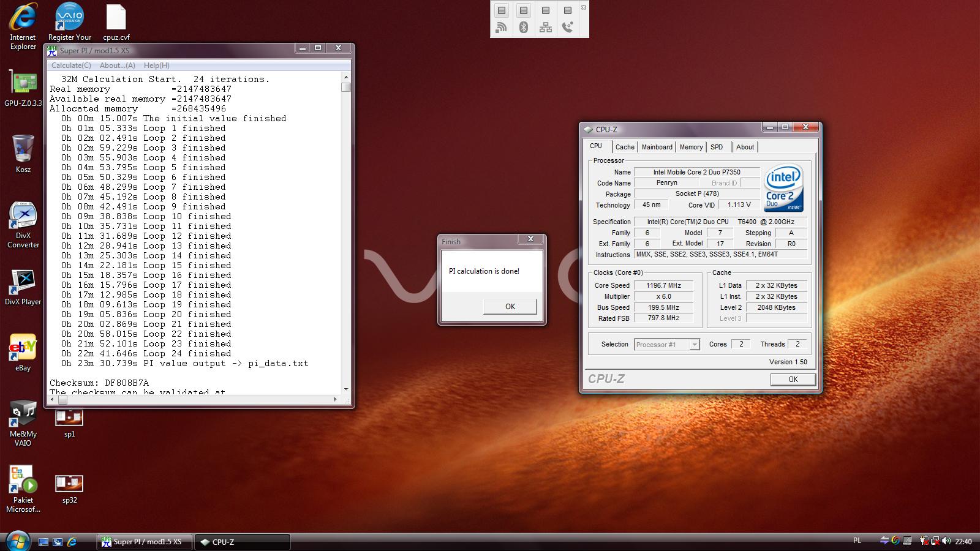Click the Loop 24 finished line
The height and width of the screenshot is (551, 980).
pos(146,354)
